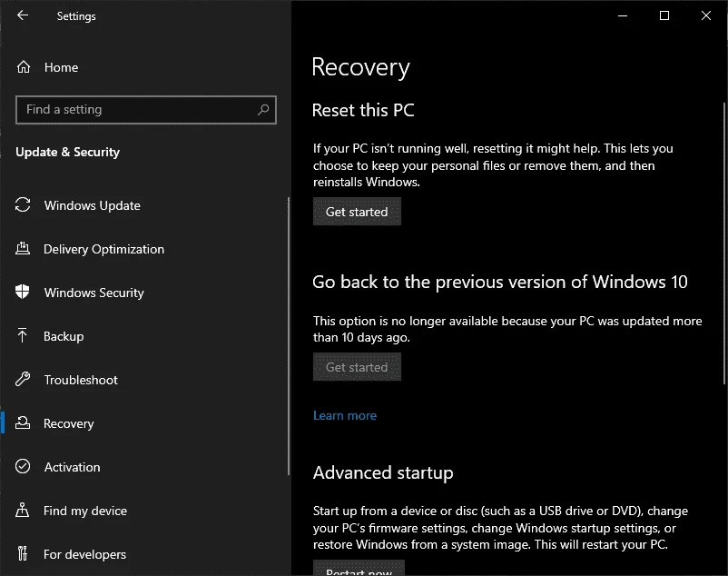Viewport: 728px width, 576px height.
Task: Click the Update & Security header
Action: 68,152
